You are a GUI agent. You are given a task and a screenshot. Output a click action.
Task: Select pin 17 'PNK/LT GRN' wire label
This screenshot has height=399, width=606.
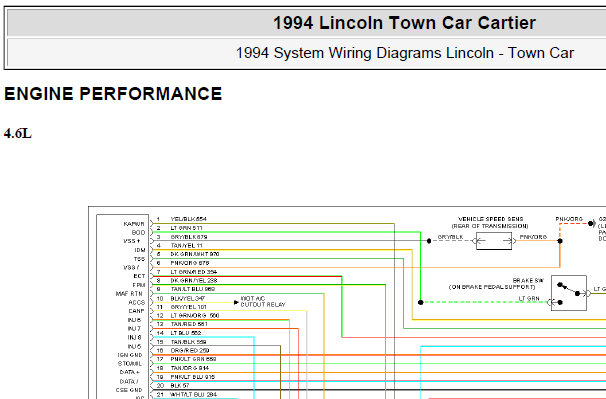tap(193, 359)
